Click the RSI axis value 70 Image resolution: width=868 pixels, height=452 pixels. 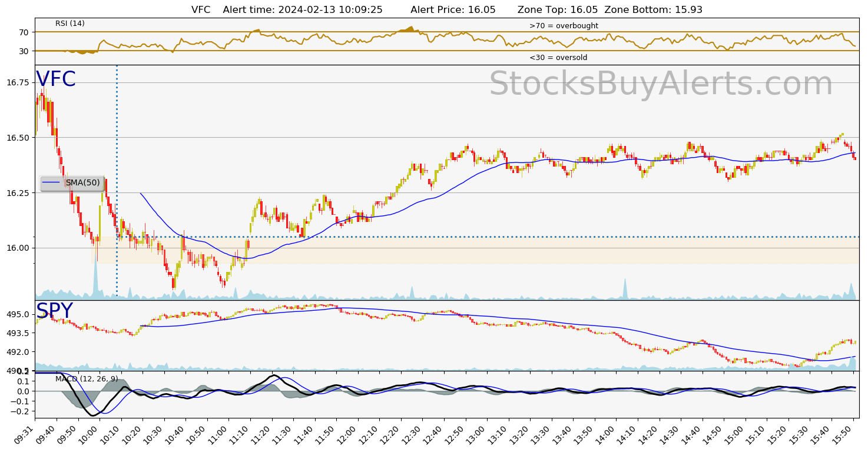[x=24, y=32]
